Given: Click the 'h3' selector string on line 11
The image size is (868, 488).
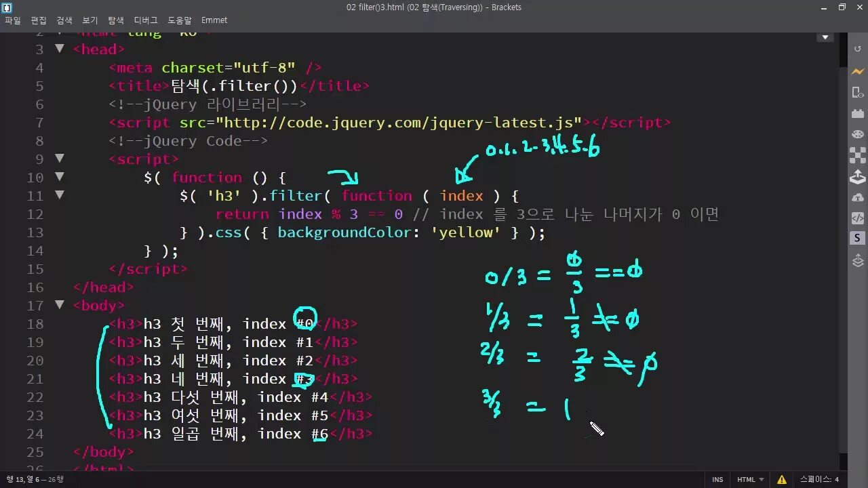Looking at the screenshot, I should click(x=224, y=196).
